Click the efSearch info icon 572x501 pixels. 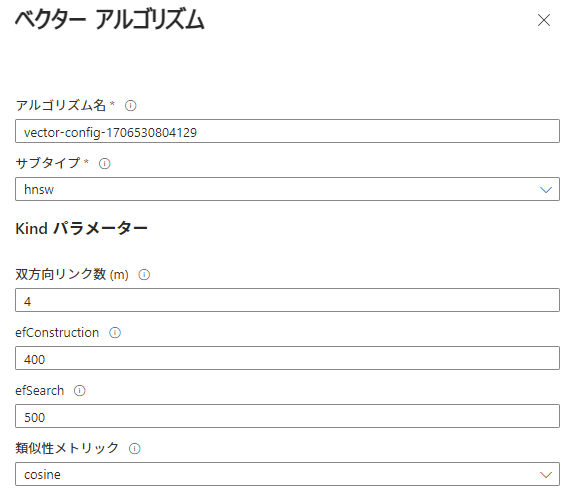80,390
